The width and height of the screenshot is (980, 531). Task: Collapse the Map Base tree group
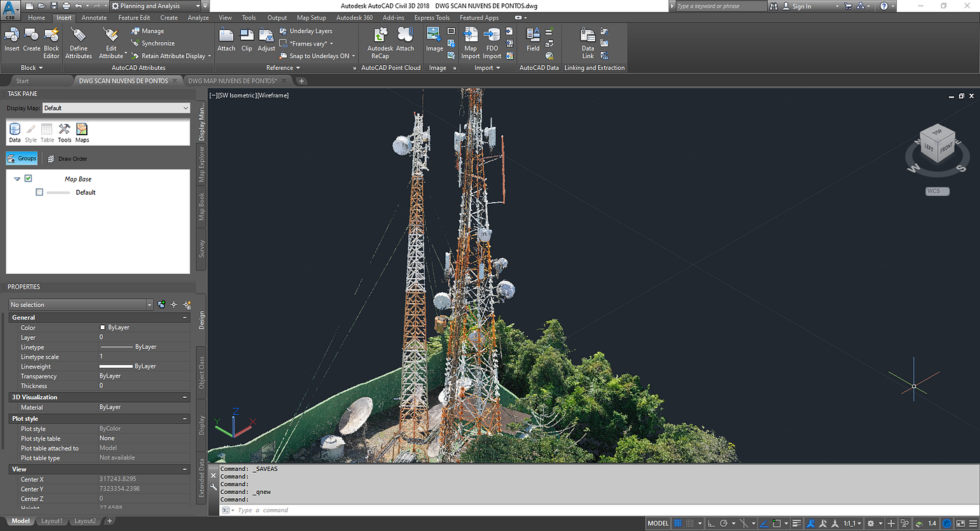pyautogui.click(x=17, y=179)
